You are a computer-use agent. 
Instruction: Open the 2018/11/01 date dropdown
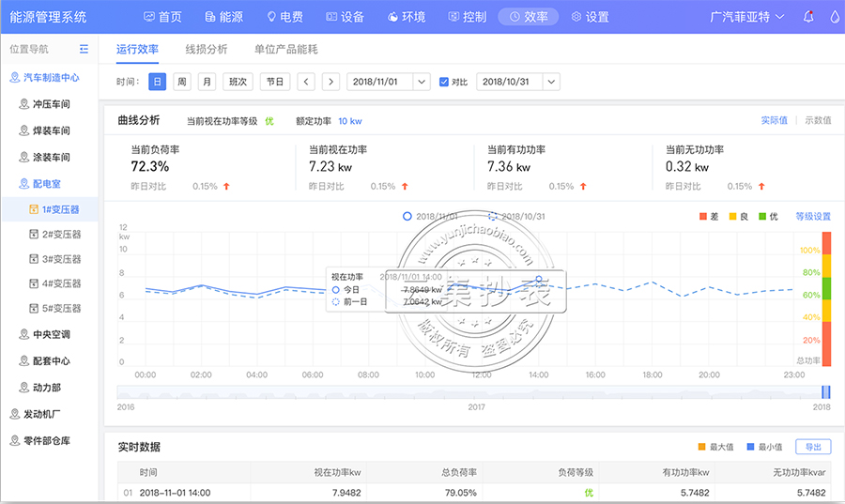[x=422, y=82]
